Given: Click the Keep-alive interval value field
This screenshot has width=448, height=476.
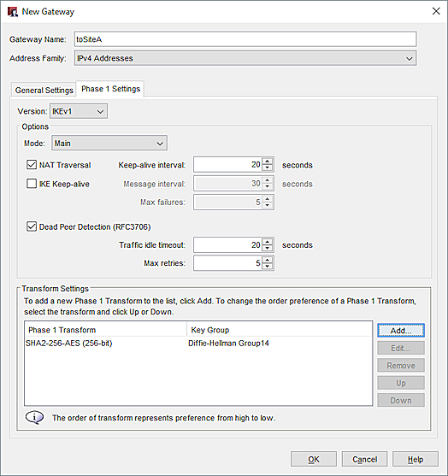Looking at the screenshot, I should click(227, 165).
